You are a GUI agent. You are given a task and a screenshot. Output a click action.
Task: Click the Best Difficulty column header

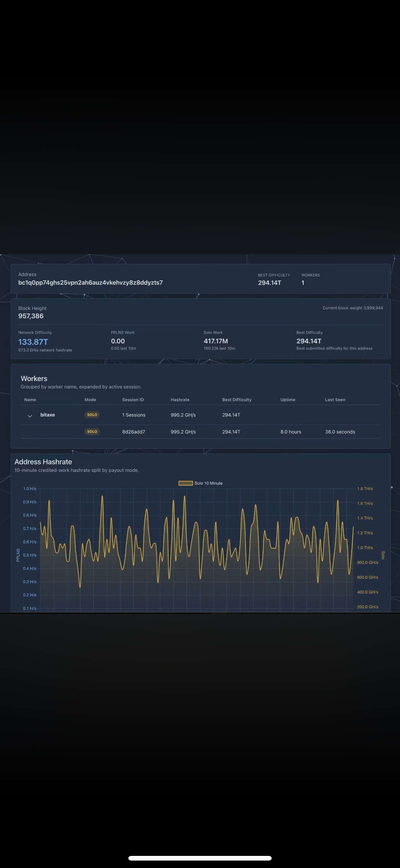tap(237, 400)
